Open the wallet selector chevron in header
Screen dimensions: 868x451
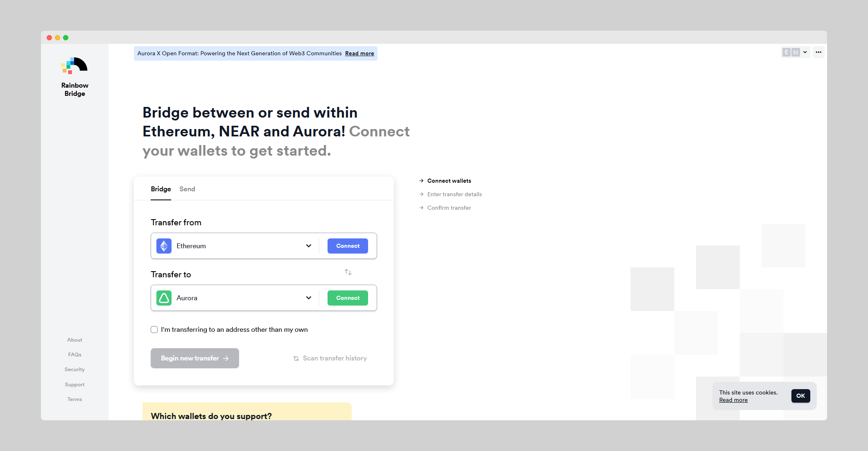pos(805,52)
